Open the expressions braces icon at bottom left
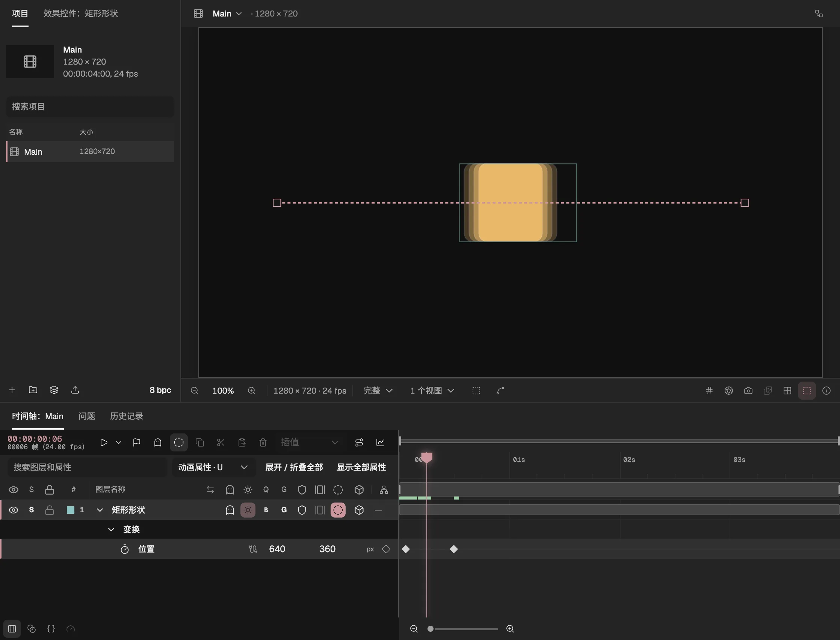This screenshot has width=840, height=640. click(51, 629)
